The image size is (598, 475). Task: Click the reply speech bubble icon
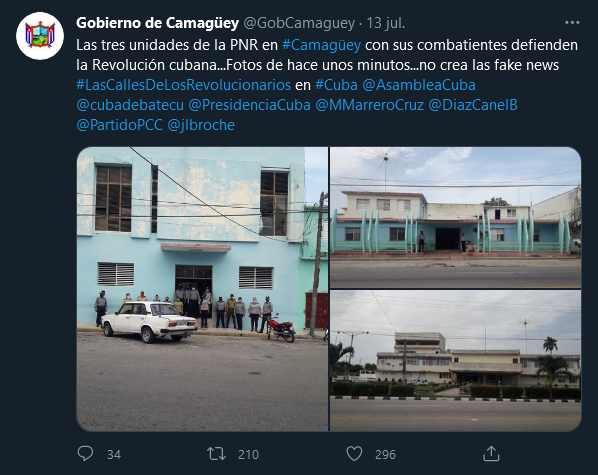(x=85, y=454)
